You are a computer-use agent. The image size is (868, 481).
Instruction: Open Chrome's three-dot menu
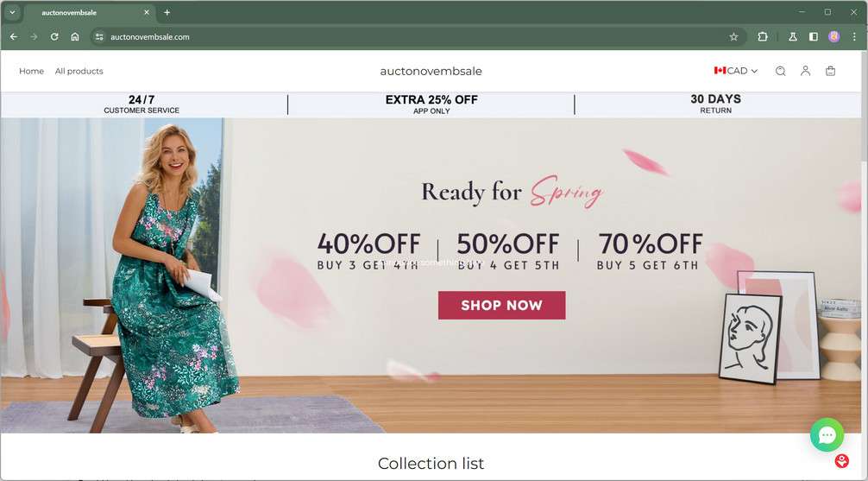(854, 36)
